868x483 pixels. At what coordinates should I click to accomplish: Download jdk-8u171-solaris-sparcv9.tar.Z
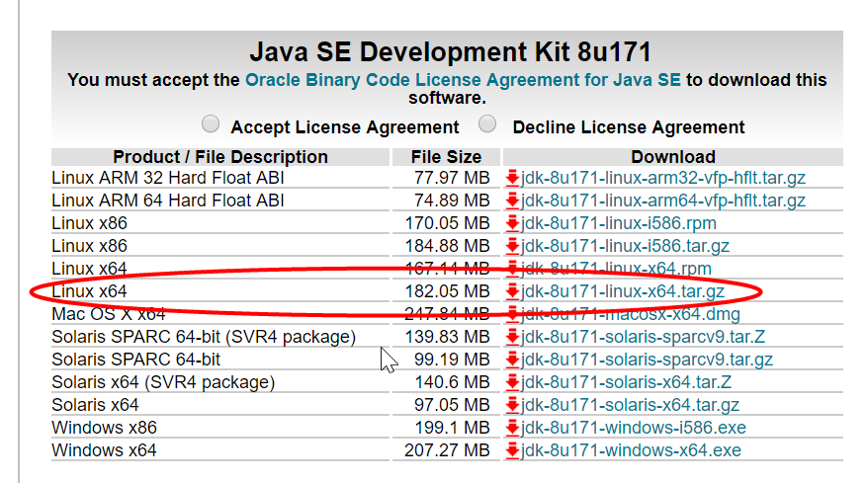point(644,337)
